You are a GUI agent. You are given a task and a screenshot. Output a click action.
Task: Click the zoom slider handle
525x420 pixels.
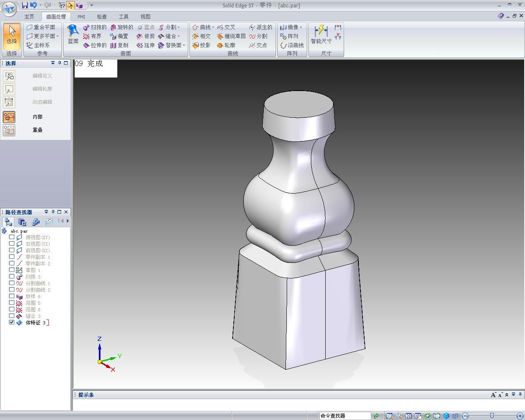(x=492, y=416)
